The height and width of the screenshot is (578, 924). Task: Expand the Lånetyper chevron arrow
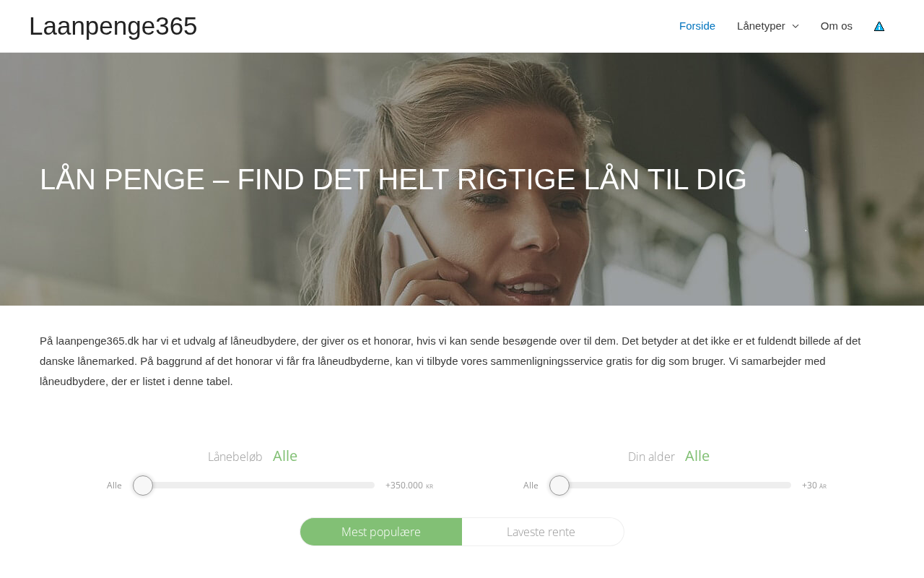pyautogui.click(x=796, y=26)
